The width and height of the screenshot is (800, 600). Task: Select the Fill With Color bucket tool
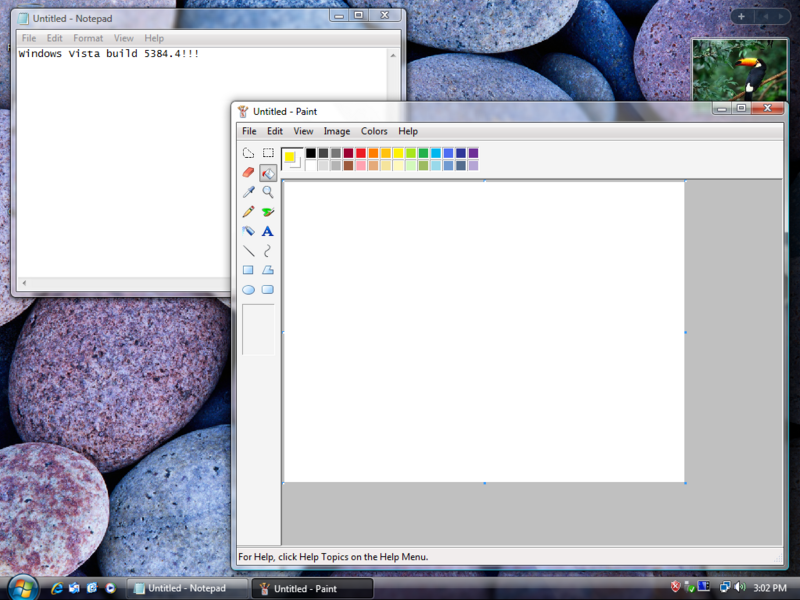(x=268, y=172)
